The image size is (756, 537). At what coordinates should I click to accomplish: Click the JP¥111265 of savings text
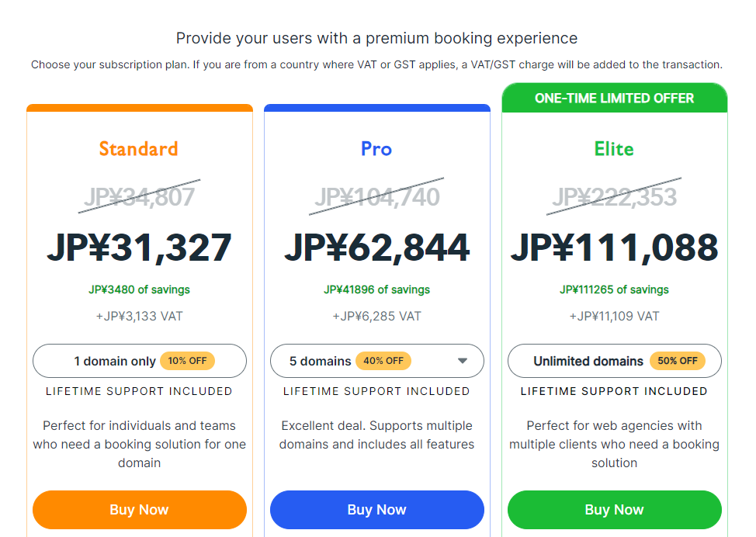coord(614,289)
